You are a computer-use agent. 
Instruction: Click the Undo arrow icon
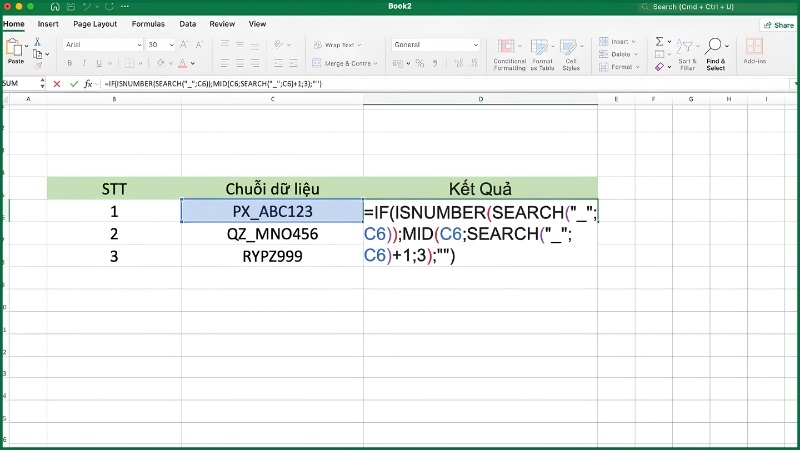pyautogui.click(x=87, y=7)
